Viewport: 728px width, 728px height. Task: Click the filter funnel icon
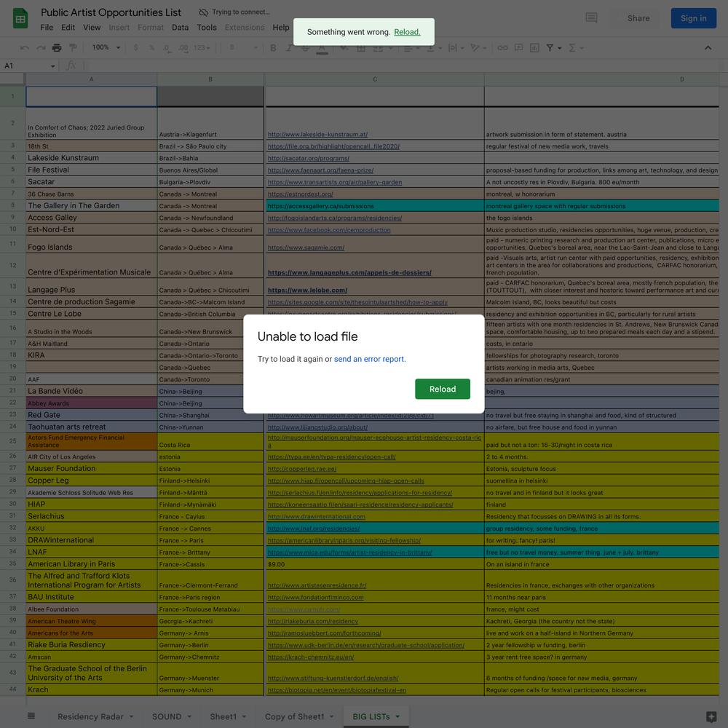tap(550, 47)
